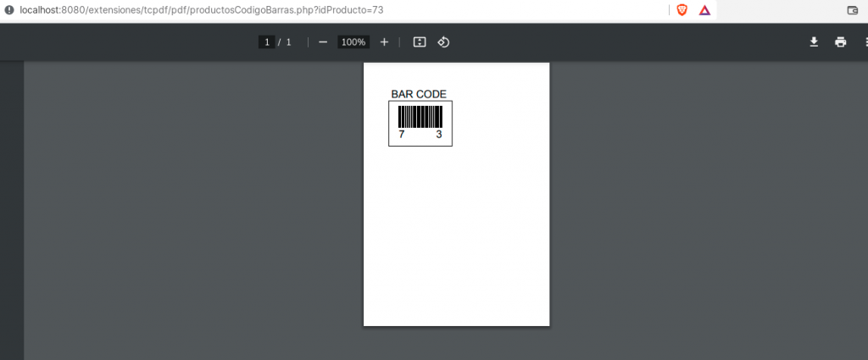Viewport: 868px width, 360px height.
Task: Toggle the fit to page button
Action: tap(419, 42)
